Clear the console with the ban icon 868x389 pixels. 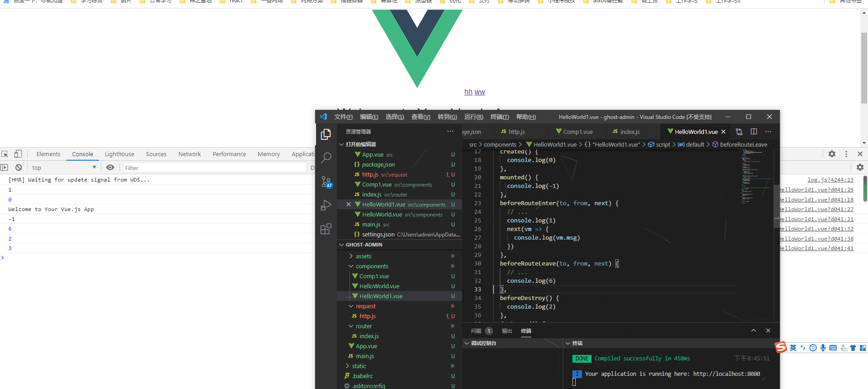click(x=19, y=167)
